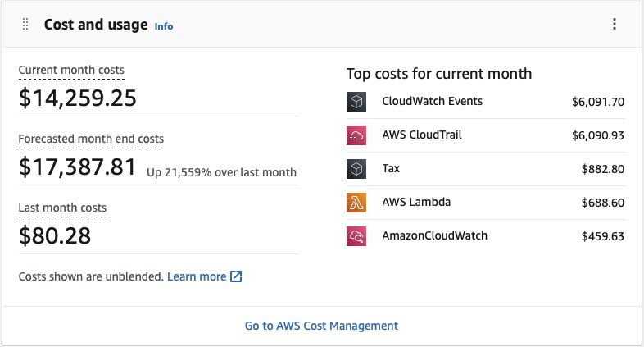Click the AmazonCloudWatch service name
Viewport: 644px width, 347px height.
click(434, 235)
